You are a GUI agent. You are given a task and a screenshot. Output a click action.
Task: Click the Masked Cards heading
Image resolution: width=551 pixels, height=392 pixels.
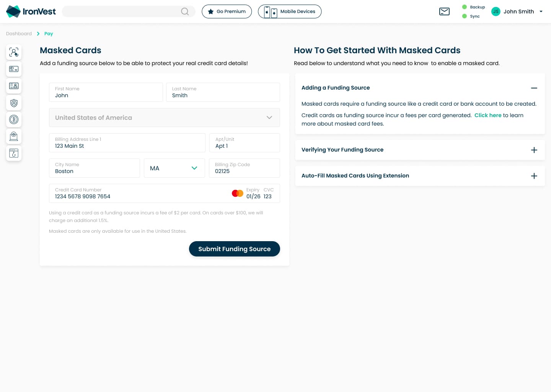[x=70, y=50]
